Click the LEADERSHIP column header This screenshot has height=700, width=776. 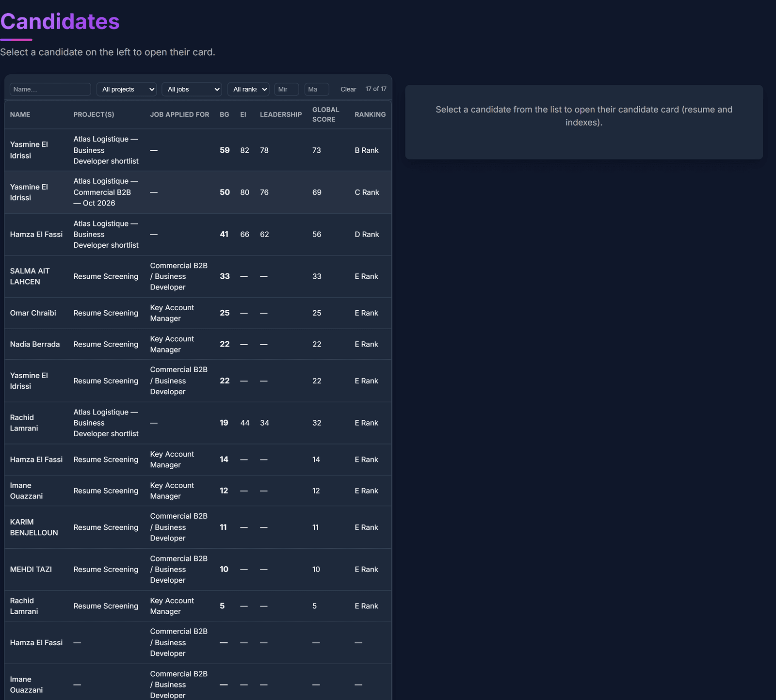(281, 114)
